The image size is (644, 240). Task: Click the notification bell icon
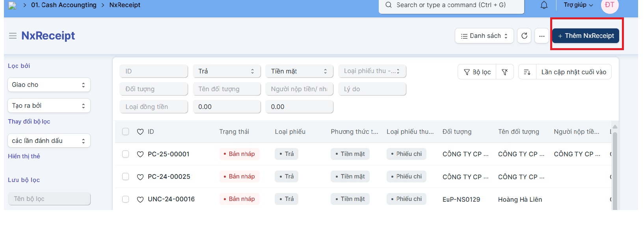coord(544,5)
